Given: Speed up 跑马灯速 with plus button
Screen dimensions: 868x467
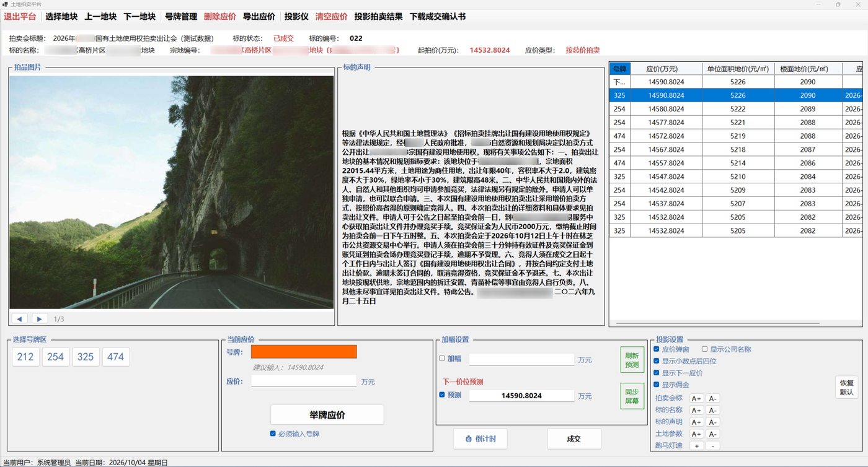Looking at the screenshot, I should point(696,445).
